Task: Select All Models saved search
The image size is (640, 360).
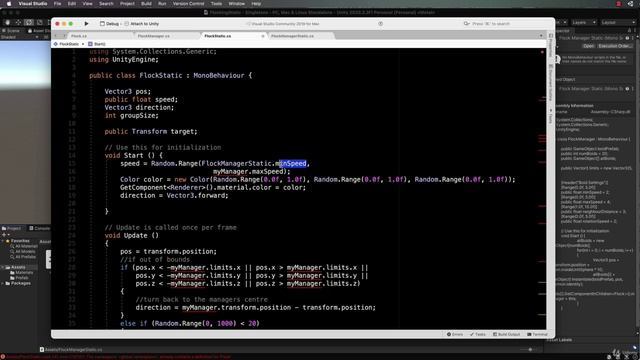Action: point(23,251)
